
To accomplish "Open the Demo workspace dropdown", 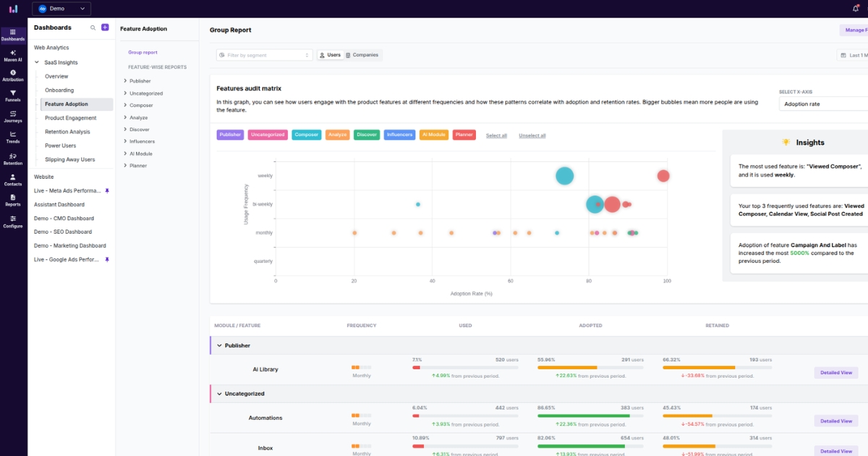I will pyautogui.click(x=61, y=8).
